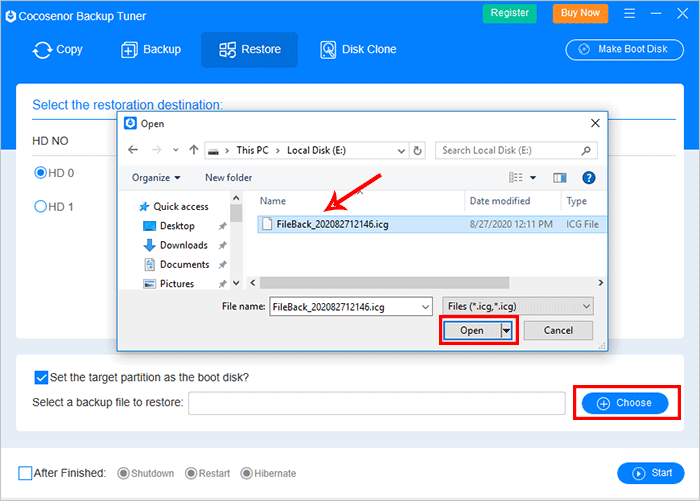The height and width of the screenshot is (501, 700).
Task: Open the hamburger menu icon
Action: 629,13
